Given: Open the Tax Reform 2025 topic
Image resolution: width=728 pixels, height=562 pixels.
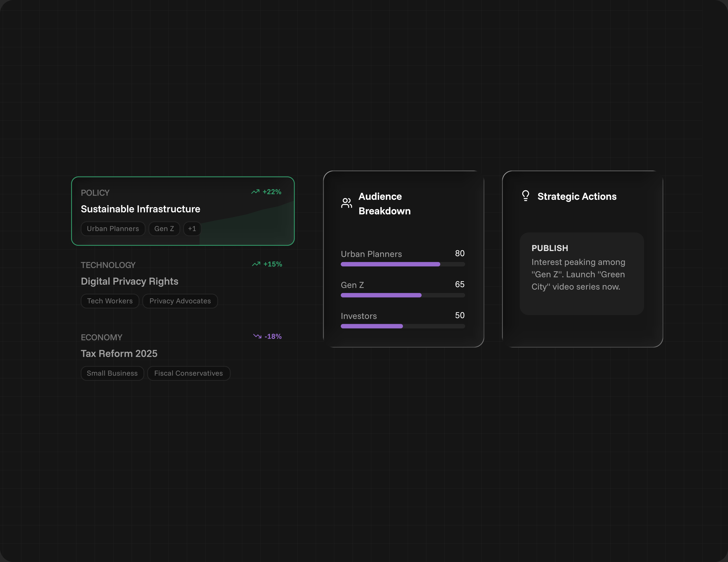Looking at the screenshot, I should point(119,354).
